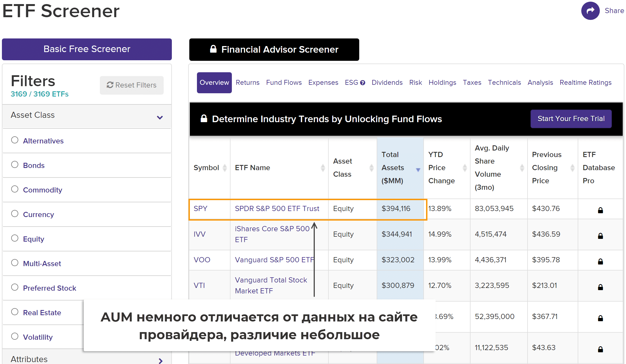Click the lock icon in SPY row
This screenshot has height=364, width=626.
click(x=600, y=210)
